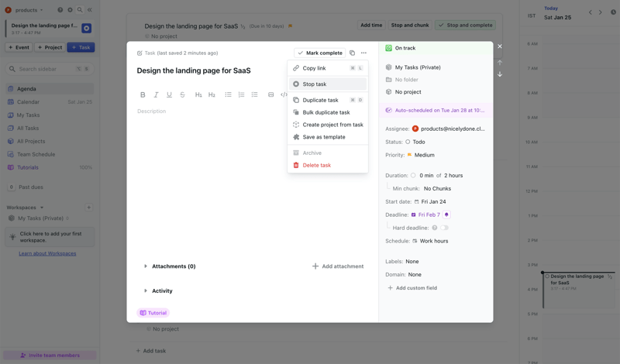Click clock icon at calendar top right
This screenshot has width=620, height=364.
(x=613, y=12)
